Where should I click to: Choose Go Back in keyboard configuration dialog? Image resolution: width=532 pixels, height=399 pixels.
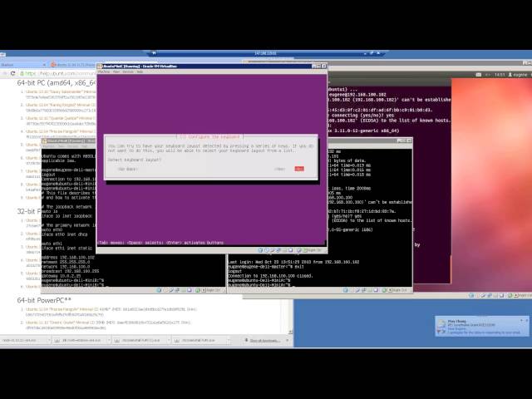click(127, 169)
